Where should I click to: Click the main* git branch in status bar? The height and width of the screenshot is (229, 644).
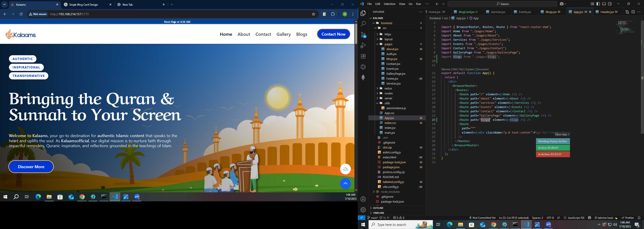tap(373, 218)
